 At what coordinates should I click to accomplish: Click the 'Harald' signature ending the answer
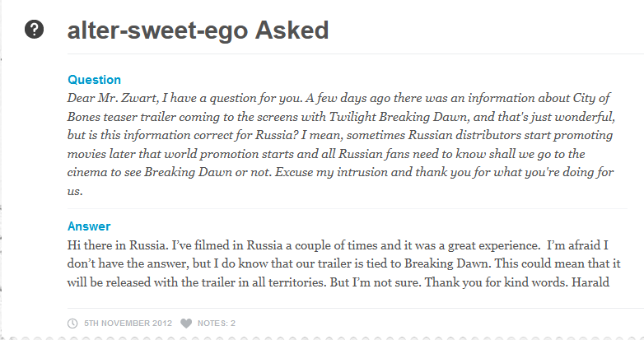pos(600,288)
